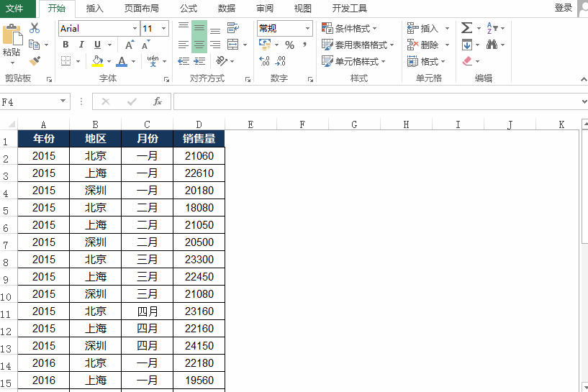Click the Decrease Indent icon
Screen dimensions: 588x392
pyautogui.click(x=184, y=61)
